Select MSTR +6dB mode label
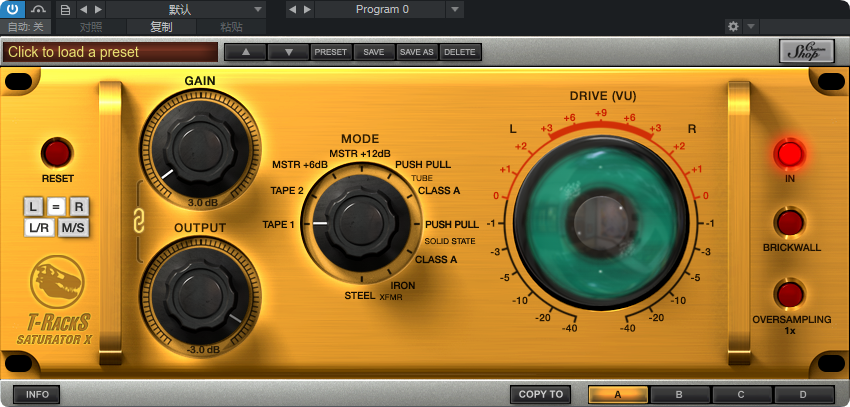850x407 pixels. pos(300,164)
